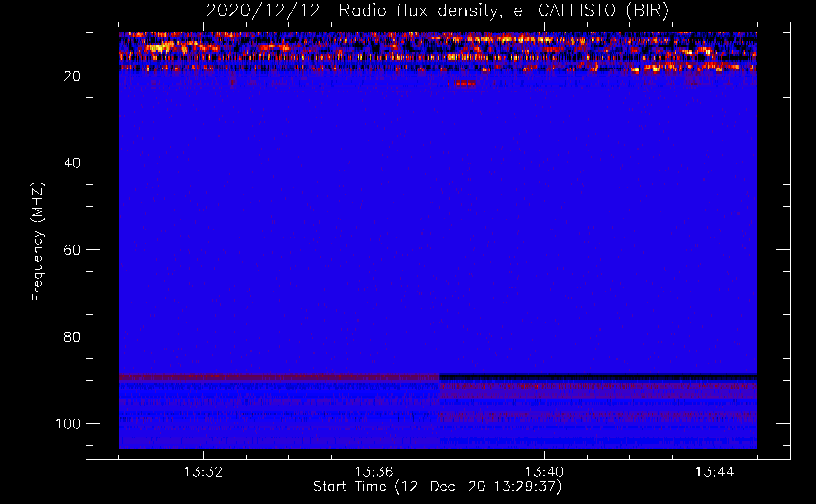Click the small red burst near 22 MHz
Image resolution: width=816 pixels, height=504 pixels.
(x=465, y=84)
